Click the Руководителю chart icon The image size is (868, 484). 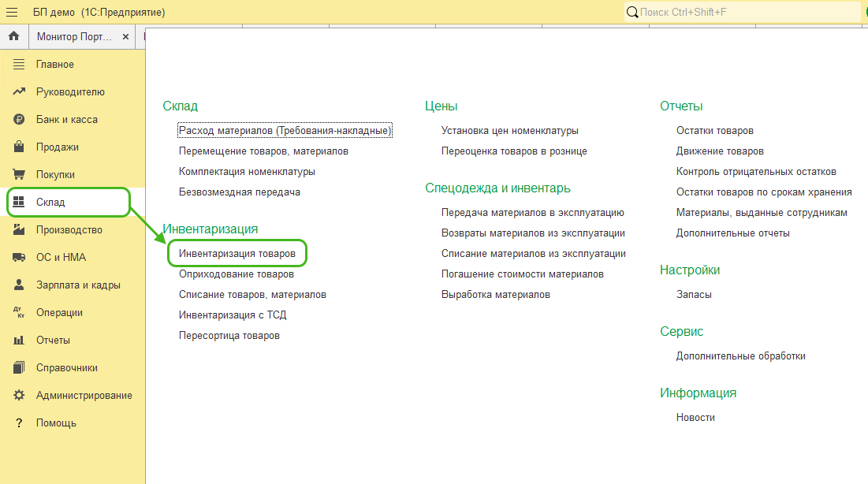(19, 92)
